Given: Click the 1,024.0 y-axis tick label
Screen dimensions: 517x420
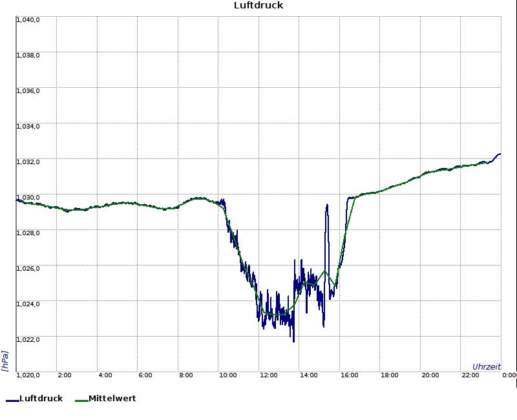Looking at the screenshot, I should [x=28, y=304].
